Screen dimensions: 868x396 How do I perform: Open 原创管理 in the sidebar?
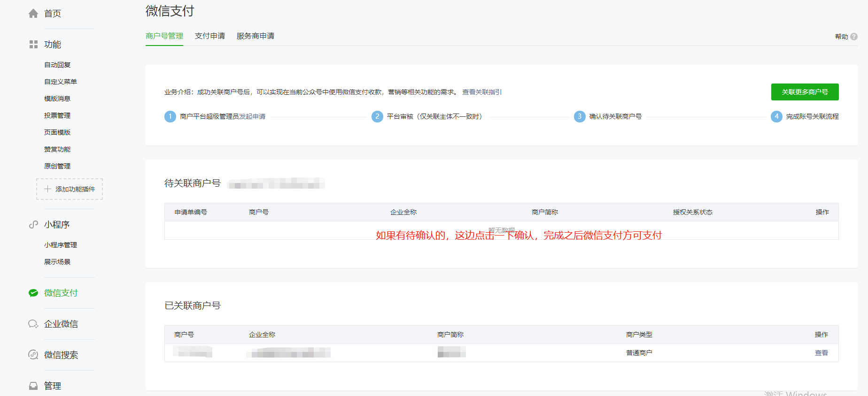click(57, 166)
